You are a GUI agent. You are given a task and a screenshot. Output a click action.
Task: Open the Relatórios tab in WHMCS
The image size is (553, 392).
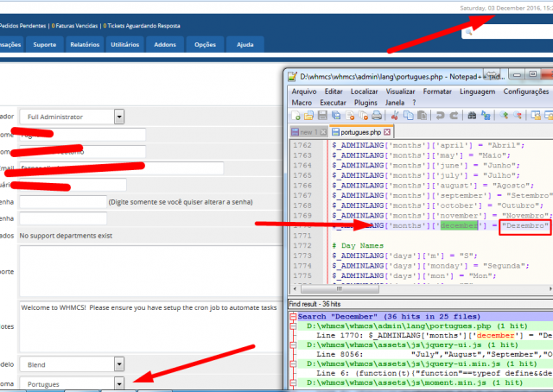coord(85,45)
